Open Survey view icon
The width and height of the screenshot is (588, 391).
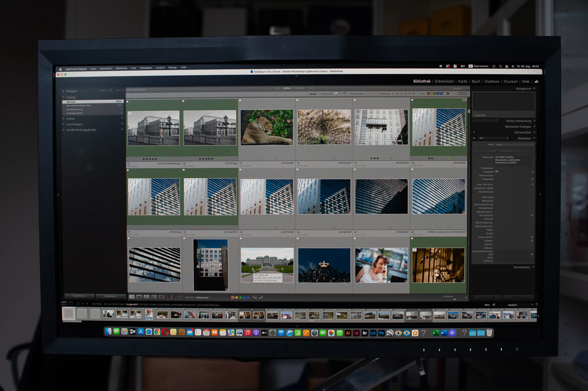pyautogui.click(x=154, y=297)
